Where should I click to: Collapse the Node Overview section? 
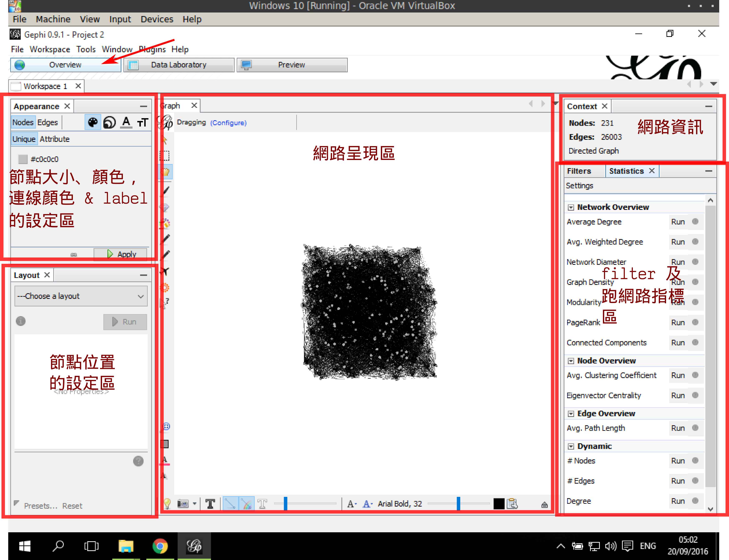[571, 361]
